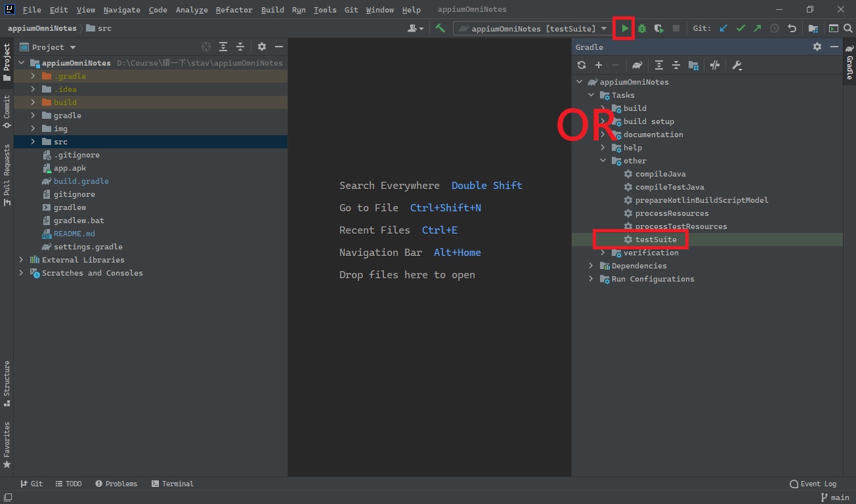Open Gradle build tool settings wrench

[737, 65]
